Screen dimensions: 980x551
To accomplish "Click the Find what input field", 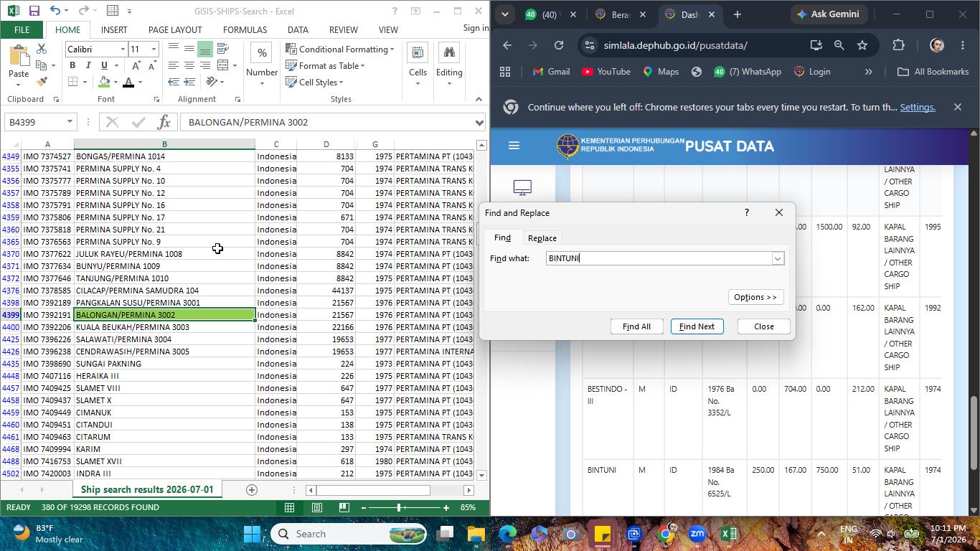I will [658, 258].
